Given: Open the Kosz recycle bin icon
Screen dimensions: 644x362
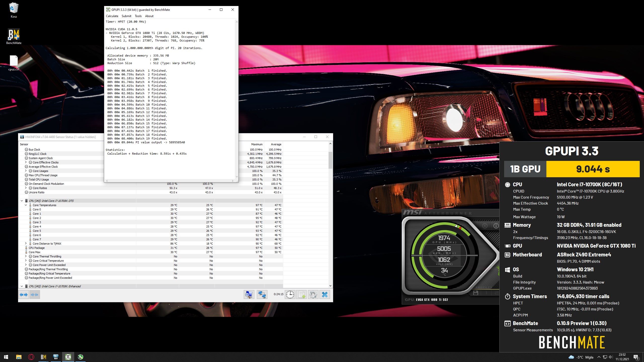Looking at the screenshot, I should 14,10.
